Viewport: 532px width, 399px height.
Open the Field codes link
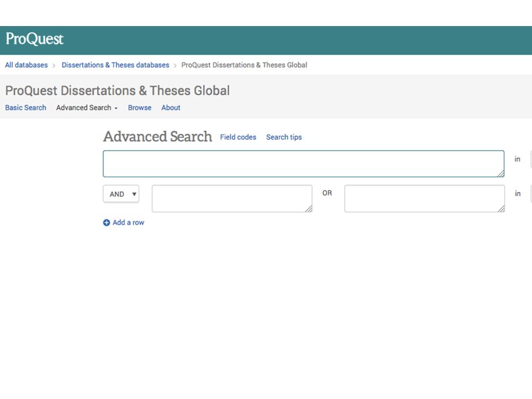(x=238, y=137)
